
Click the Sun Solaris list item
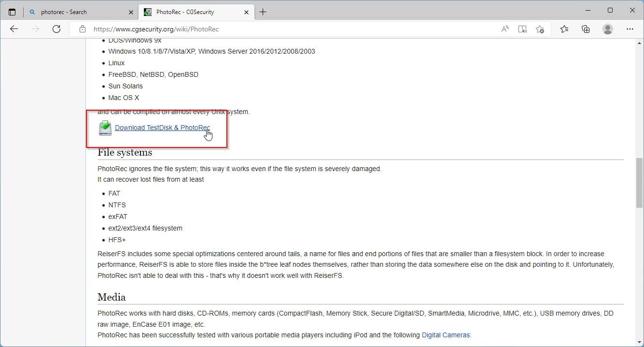pos(126,86)
